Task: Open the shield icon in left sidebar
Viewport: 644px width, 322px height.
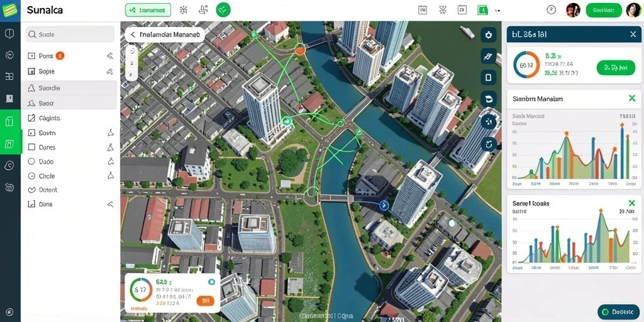Action: pyautogui.click(x=9, y=34)
